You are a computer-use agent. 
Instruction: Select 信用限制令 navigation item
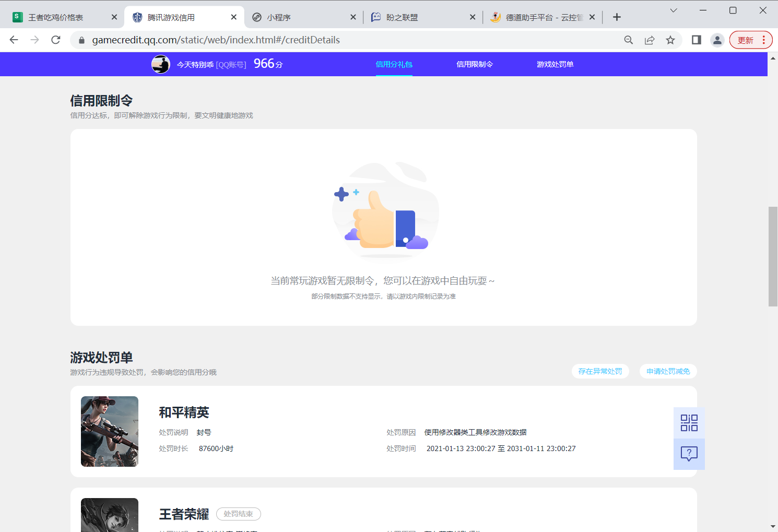[x=475, y=64]
